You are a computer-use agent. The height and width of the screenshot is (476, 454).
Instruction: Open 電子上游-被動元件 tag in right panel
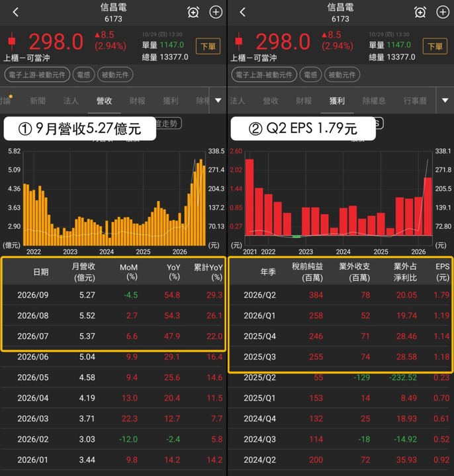[264, 75]
